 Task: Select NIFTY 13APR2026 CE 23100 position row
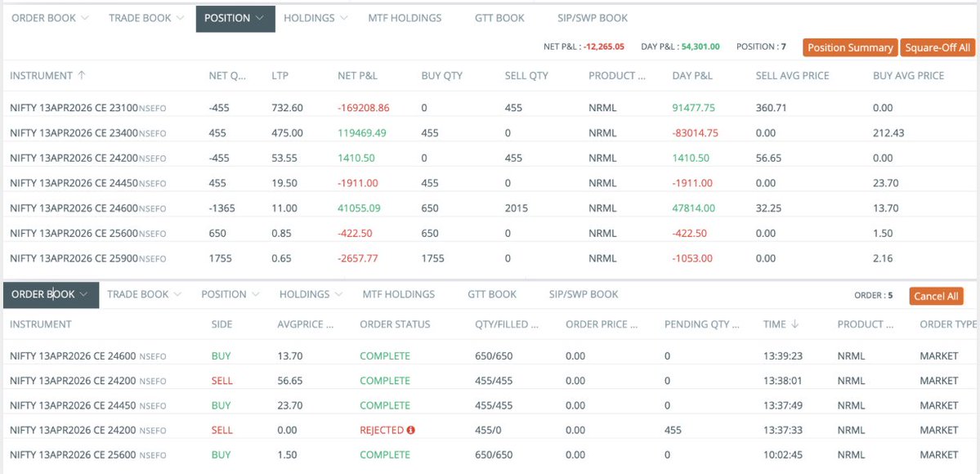click(x=490, y=108)
